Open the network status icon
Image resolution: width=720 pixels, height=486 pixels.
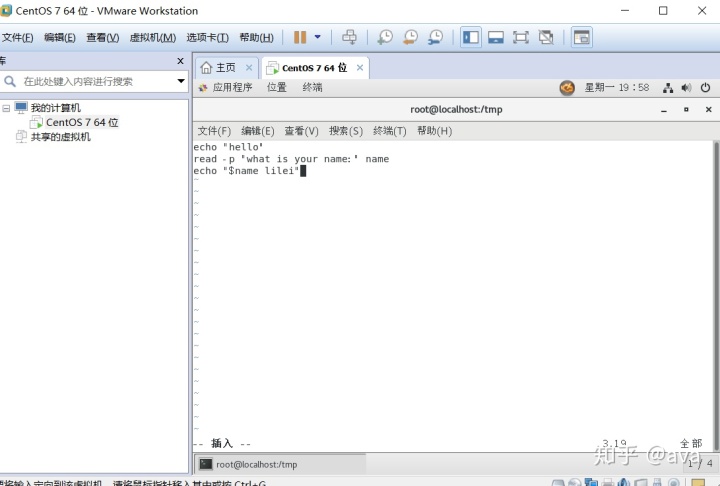[x=668, y=88]
